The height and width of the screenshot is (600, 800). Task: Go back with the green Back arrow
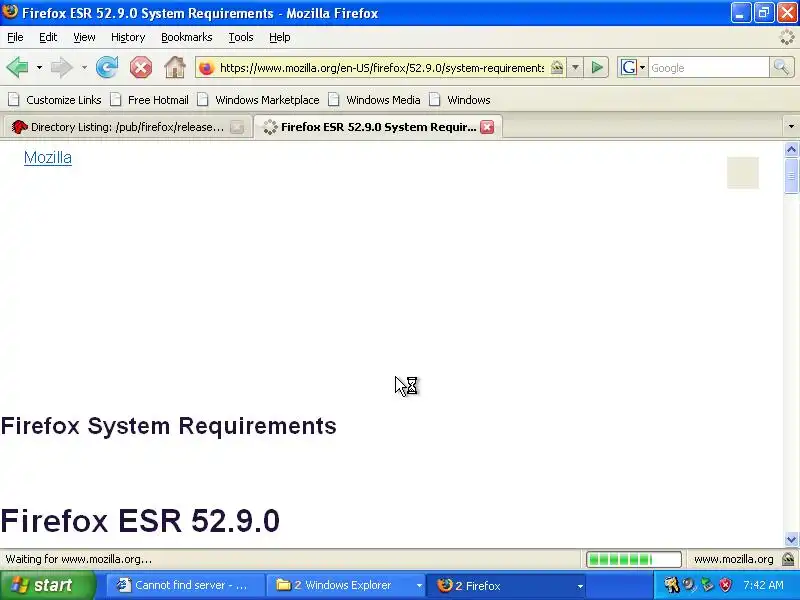[17, 67]
